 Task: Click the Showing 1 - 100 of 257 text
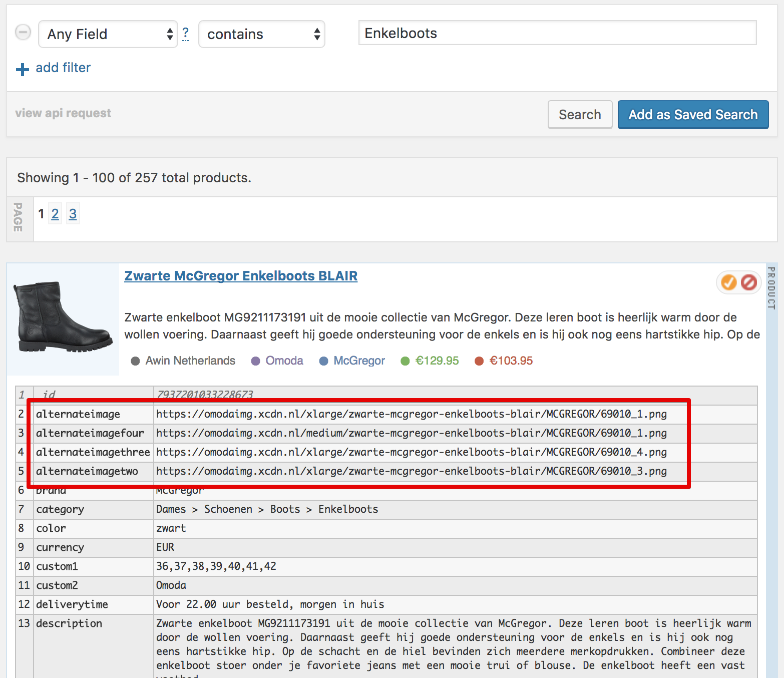pyautogui.click(x=134, y=178)
